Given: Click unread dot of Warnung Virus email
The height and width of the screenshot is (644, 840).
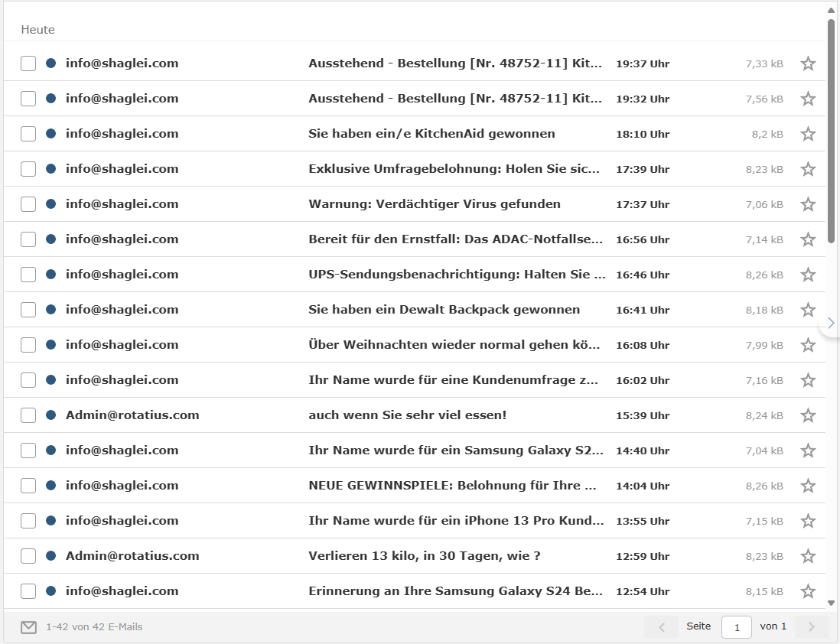Looking at the screenshot, I should pyautogui.click(x=51, y=203).
